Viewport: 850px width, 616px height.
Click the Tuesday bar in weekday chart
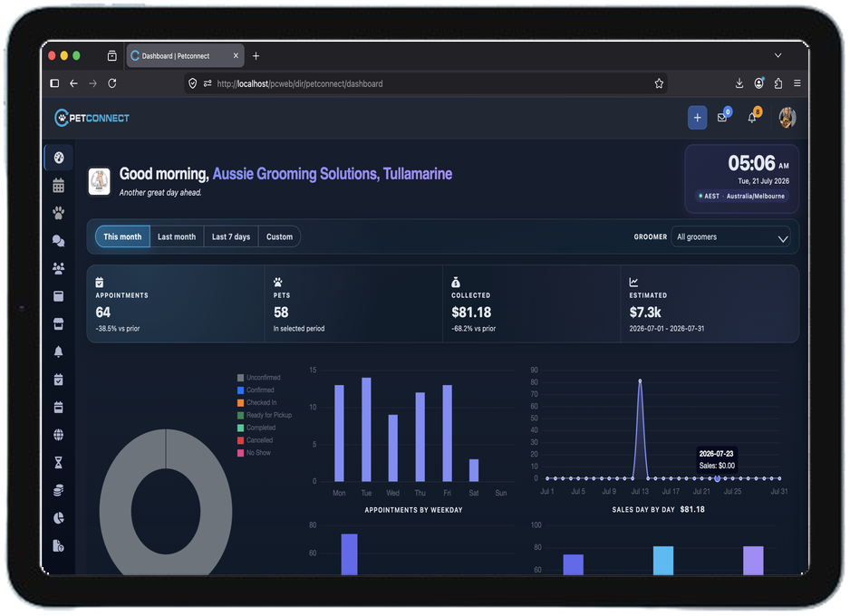pos(366,429)
